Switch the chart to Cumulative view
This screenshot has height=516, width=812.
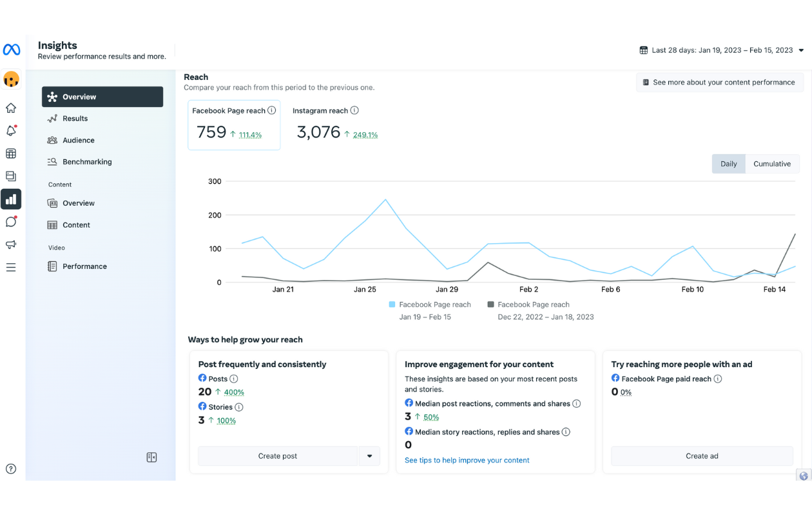[x=772, y=164]
